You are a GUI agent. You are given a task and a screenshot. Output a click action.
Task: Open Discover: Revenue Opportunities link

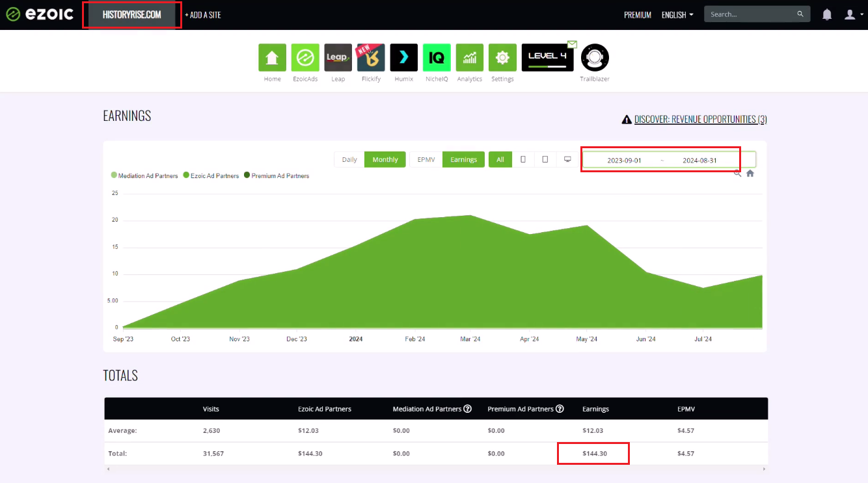click(694, 119)
